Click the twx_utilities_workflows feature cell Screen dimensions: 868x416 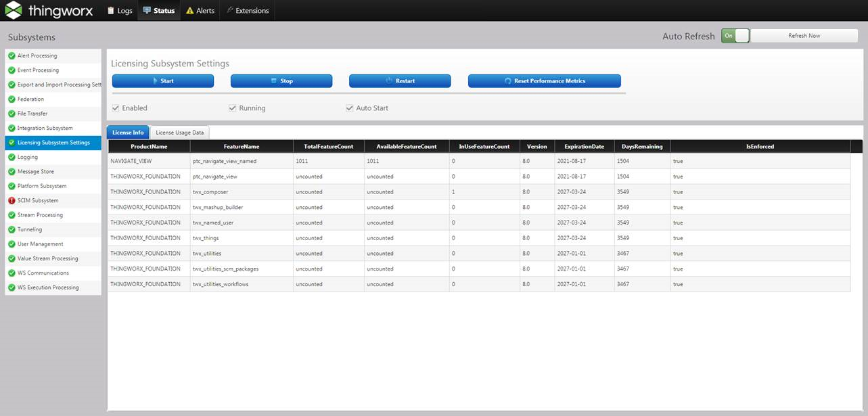pos(242,284)
